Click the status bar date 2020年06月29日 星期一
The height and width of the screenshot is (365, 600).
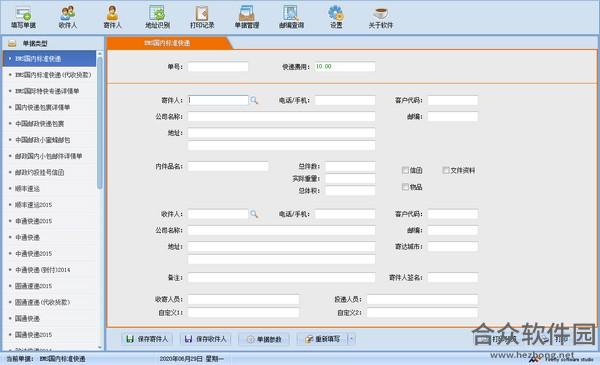pyautogui.click(x=191, y=359)
